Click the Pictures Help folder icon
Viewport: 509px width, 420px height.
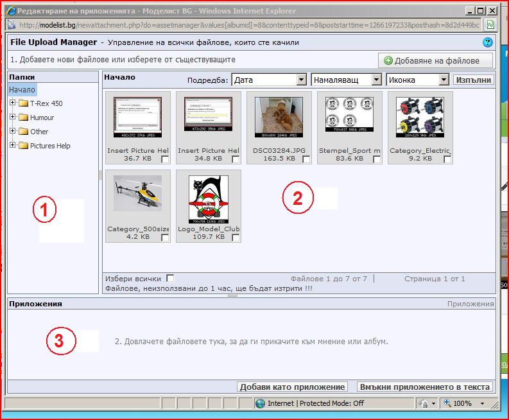coord(23,146)
